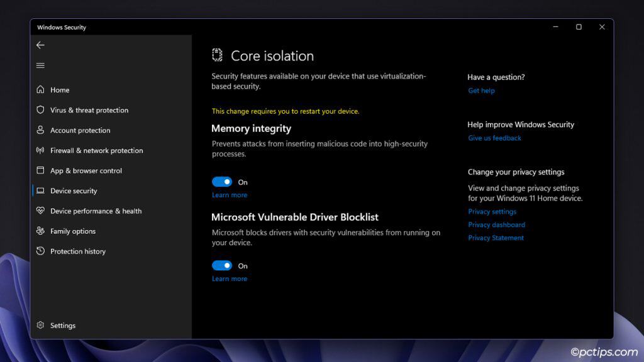
Task: Select the Device performance & health heart icon
Action: [x=41, y=211]
